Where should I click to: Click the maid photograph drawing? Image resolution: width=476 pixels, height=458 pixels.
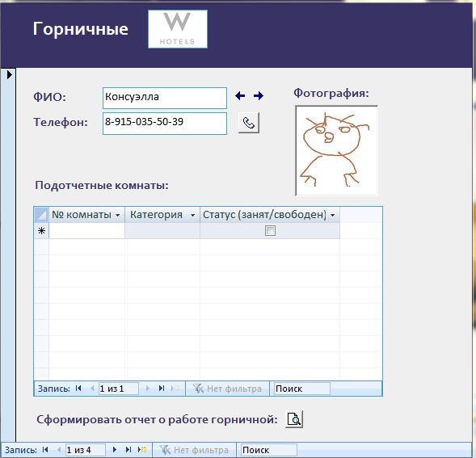click(336, 150)
